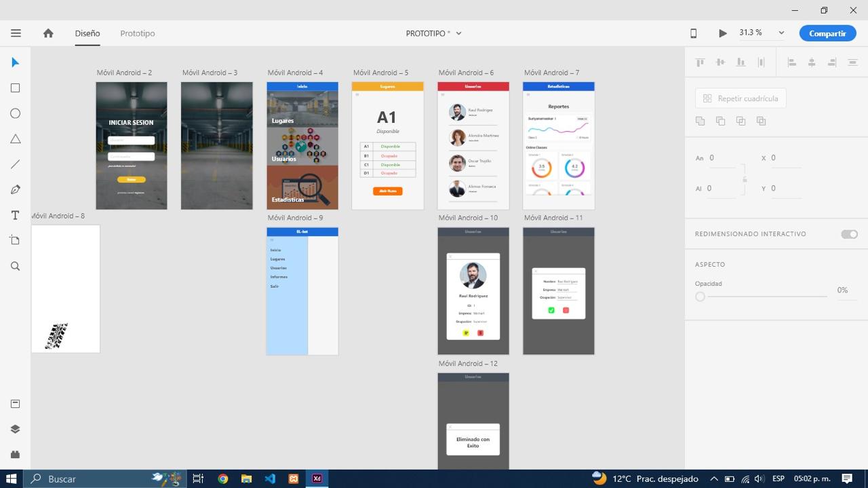Select the Artboard tool

click(x=15, y=240)
